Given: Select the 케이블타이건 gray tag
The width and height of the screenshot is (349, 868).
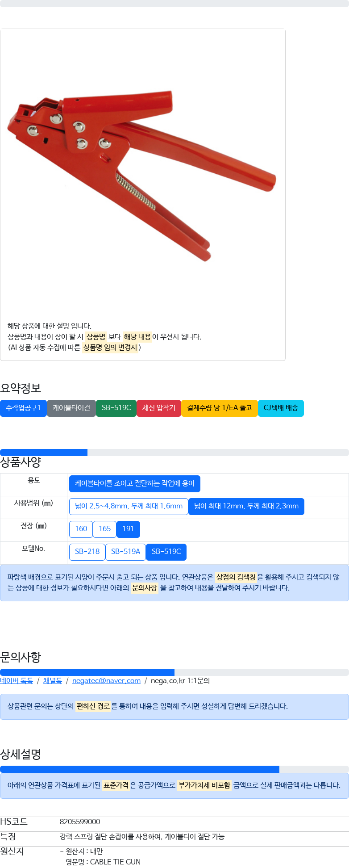Looking at the screenshot, I should 71,408.
